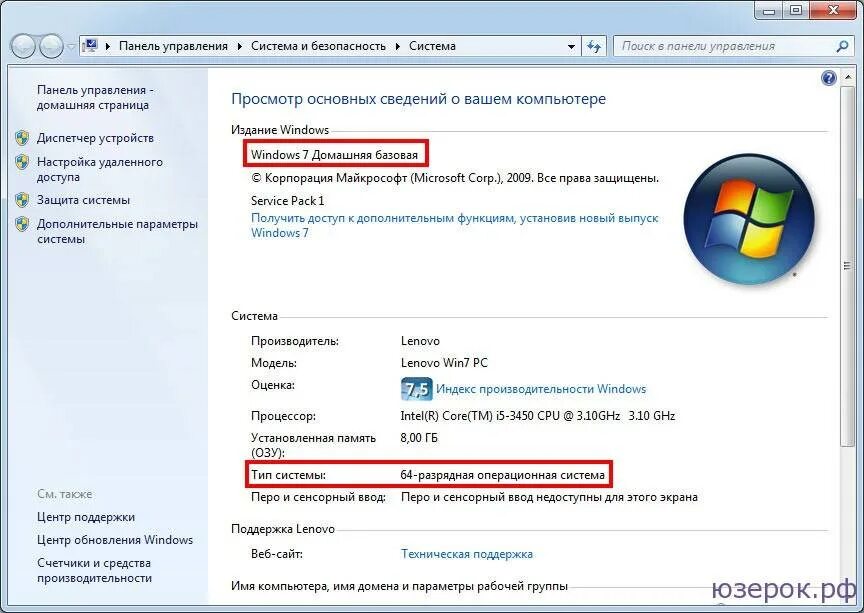The width and height of the screenshot is (864, 613).
Task: Click the Intel Core i5-3450 processor value
Action: (538, 416)
